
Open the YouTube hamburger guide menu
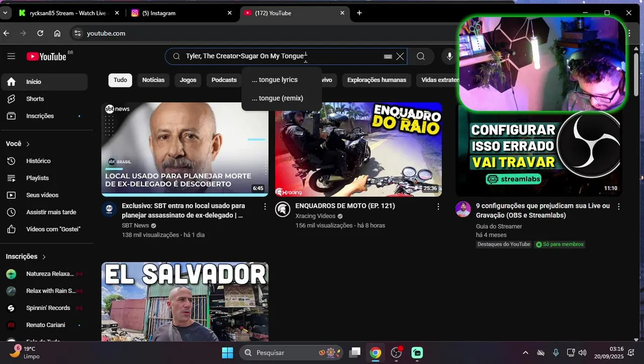(x=11, y=56)
